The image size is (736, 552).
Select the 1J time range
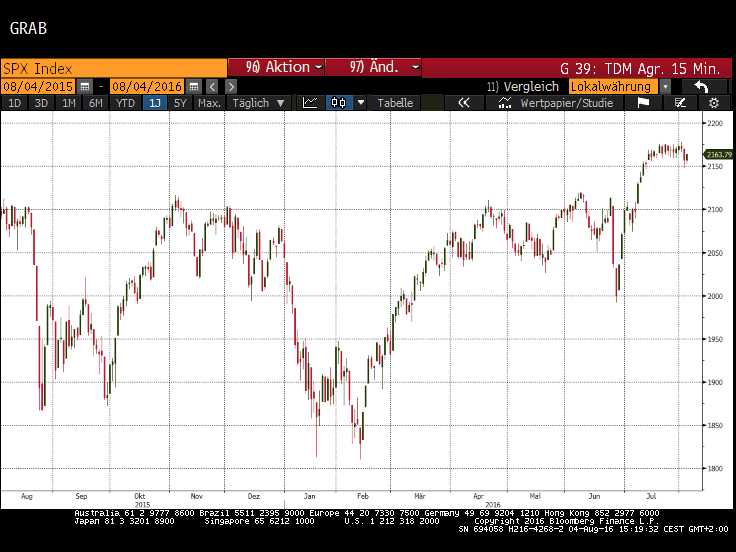coord(154,103)
